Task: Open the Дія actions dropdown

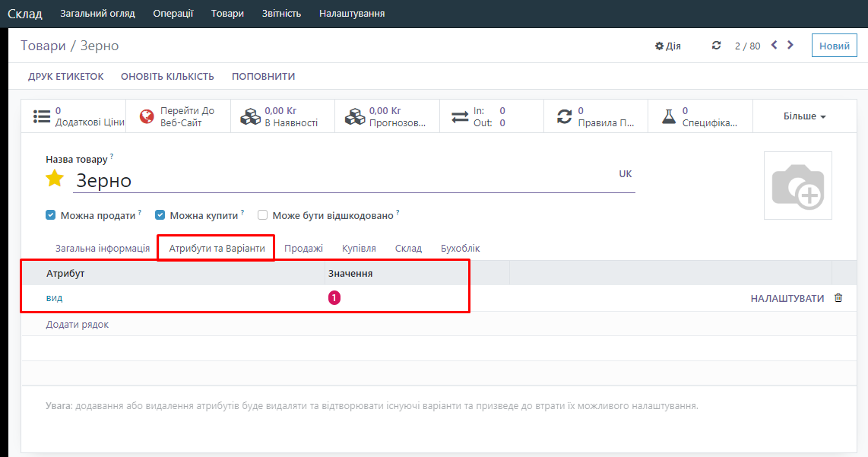Action: click(x=668, y=46)
